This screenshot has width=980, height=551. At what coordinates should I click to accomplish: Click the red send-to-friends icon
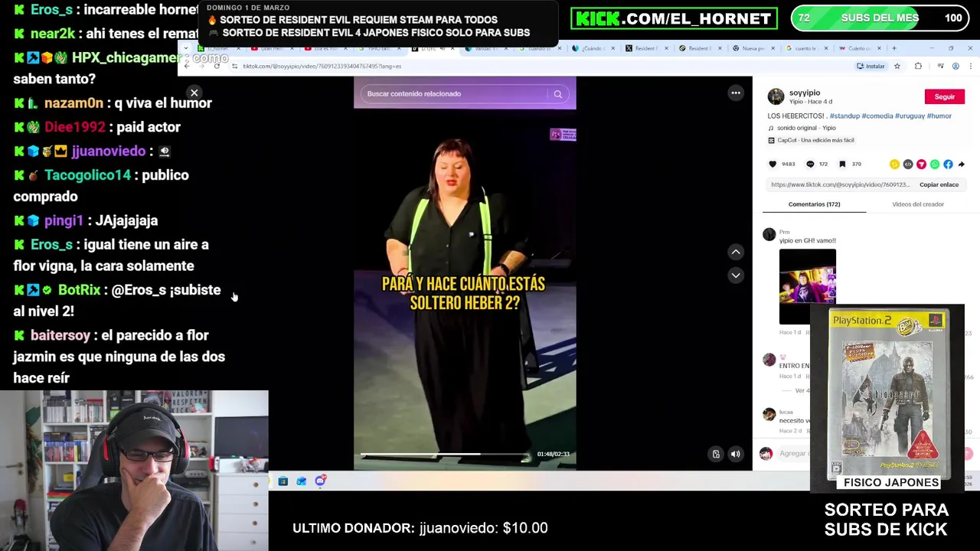pos(921,165)
